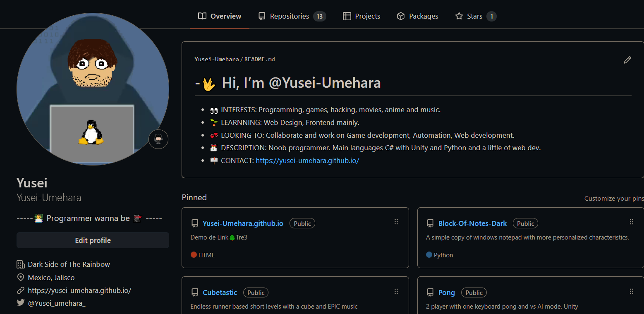
Task: Click the cube icon on Packages tab
Action: pos(401,16)
